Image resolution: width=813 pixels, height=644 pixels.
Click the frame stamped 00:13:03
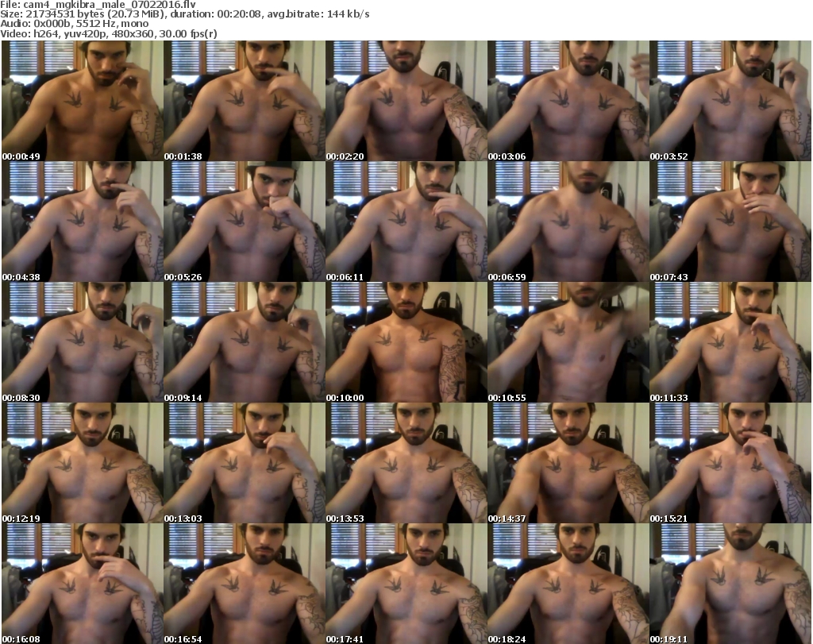coord(245,463)
